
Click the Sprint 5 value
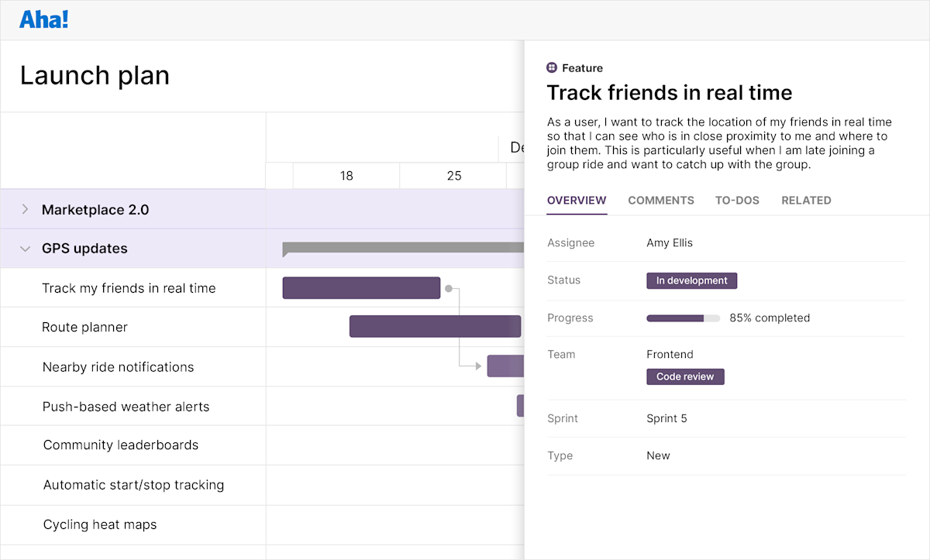click(x=666, y=418)
